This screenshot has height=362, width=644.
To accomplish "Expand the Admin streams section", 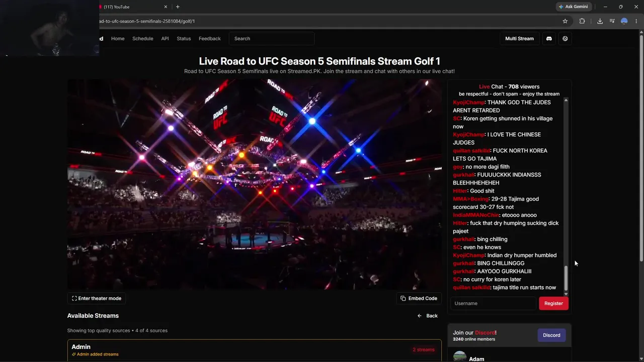I will point(255,350).
